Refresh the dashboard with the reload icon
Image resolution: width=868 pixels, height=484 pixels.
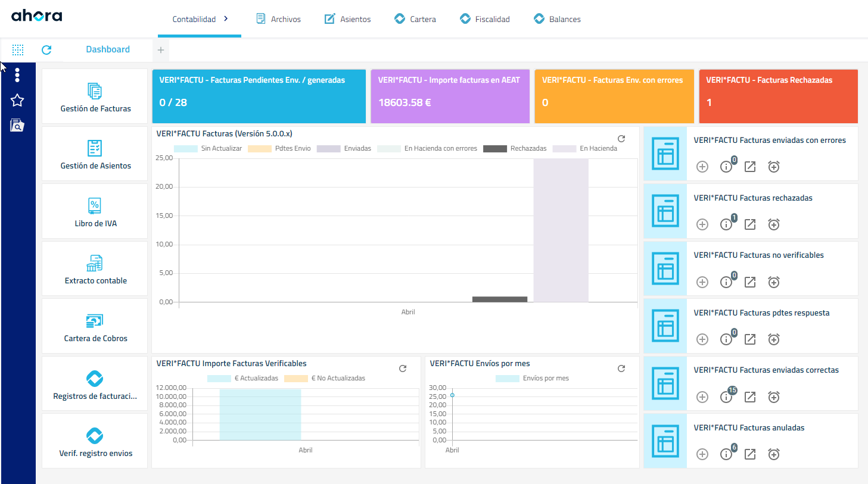pos(46,50)
